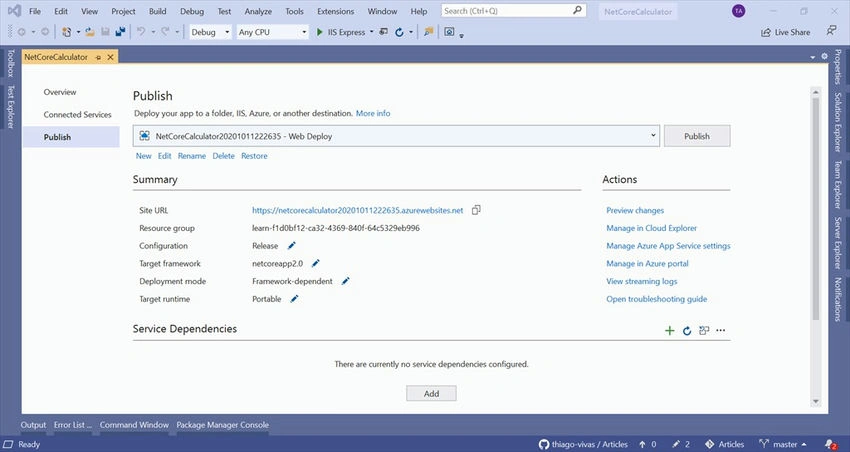
Task: Open the Debug configuration dropdown
Action: coord(210,32)
